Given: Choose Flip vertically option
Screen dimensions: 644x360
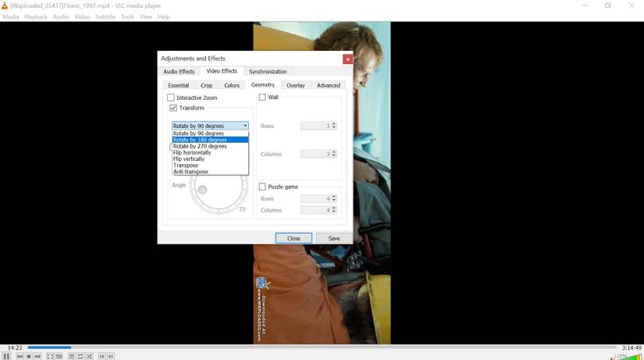Looking at the screenshot, I should [210, 159].
